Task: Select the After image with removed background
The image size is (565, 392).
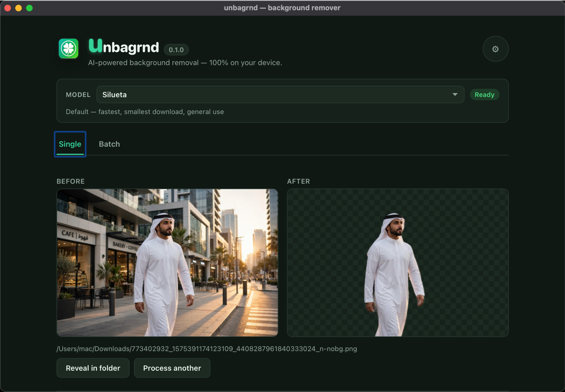Action: click(x=398, y=263)
